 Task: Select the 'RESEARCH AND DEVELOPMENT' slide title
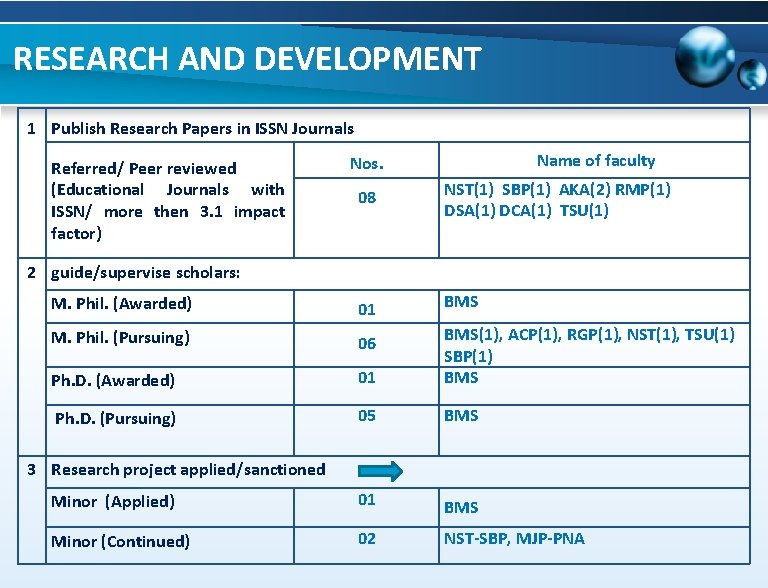pyautogui.click(x=248, y=58)
